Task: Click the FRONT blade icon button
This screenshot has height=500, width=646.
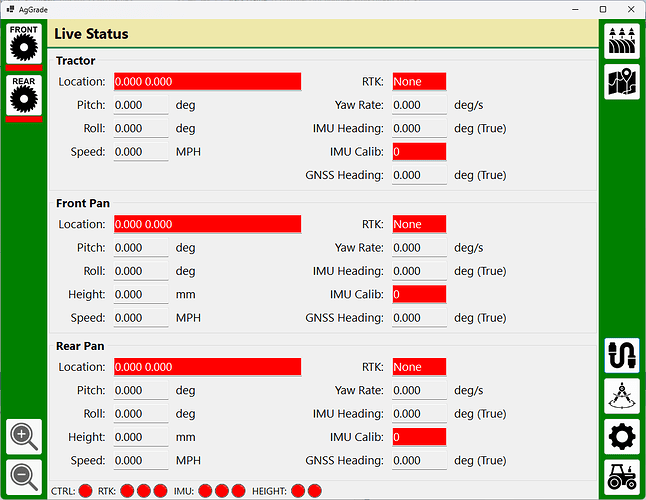Action: tap(24, 45)
